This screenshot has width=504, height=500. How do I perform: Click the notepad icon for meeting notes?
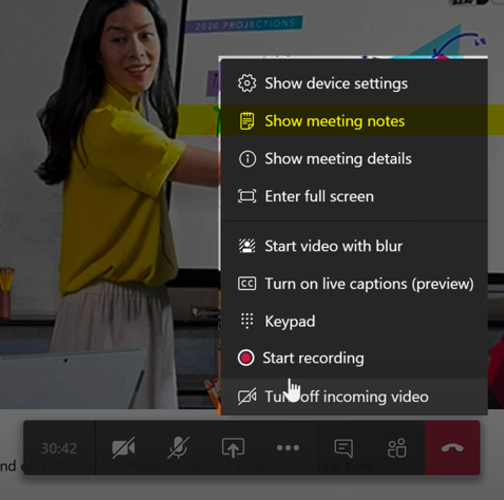point(247,121)
